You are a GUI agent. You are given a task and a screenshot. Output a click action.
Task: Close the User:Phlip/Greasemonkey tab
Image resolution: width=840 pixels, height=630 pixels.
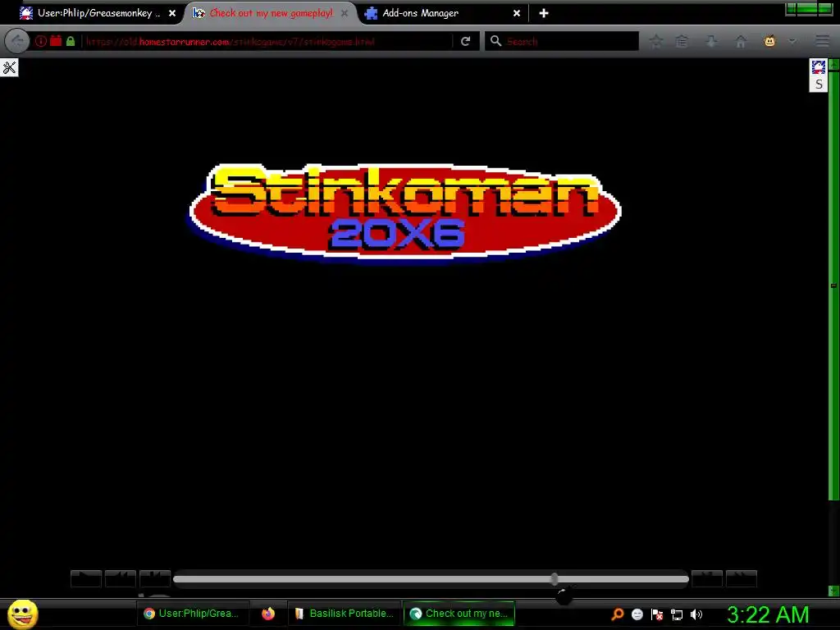pos(172,13)
